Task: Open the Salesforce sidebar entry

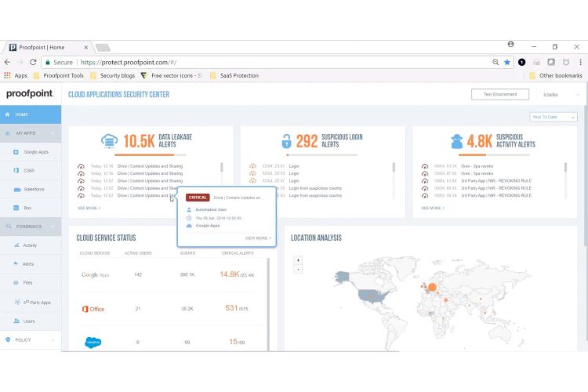Action: coord(31,189)
